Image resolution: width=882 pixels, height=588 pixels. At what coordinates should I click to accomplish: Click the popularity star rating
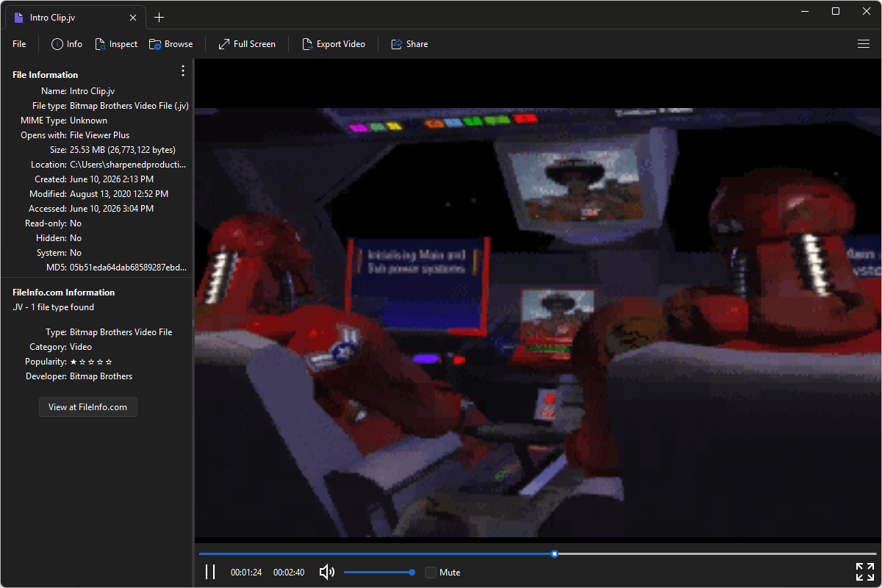(91, 362)
